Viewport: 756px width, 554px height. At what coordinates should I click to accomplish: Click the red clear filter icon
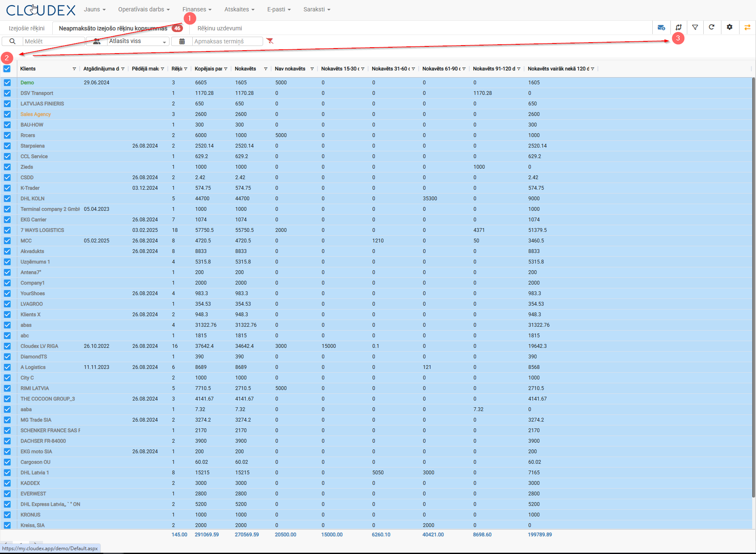(x=270, y=41)
